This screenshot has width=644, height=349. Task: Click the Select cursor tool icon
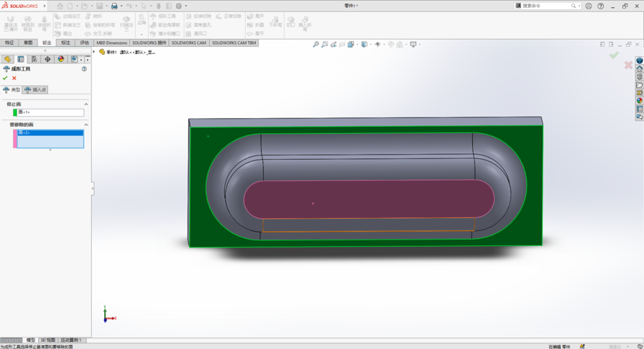[144, 6]
